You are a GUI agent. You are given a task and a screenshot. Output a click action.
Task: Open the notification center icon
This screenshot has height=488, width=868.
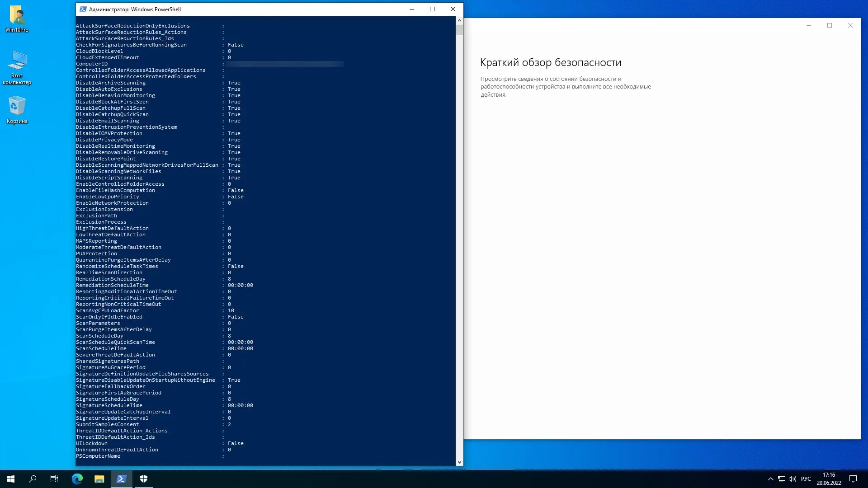point(853,479)
